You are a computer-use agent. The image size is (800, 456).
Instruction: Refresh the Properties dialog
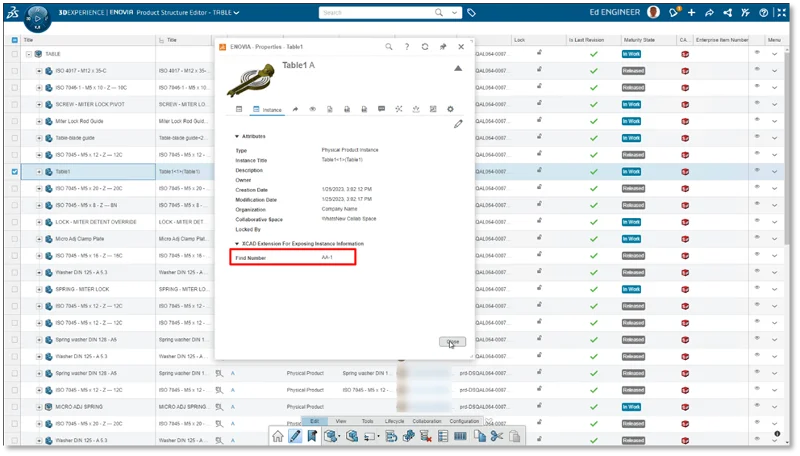coord(425,47)
